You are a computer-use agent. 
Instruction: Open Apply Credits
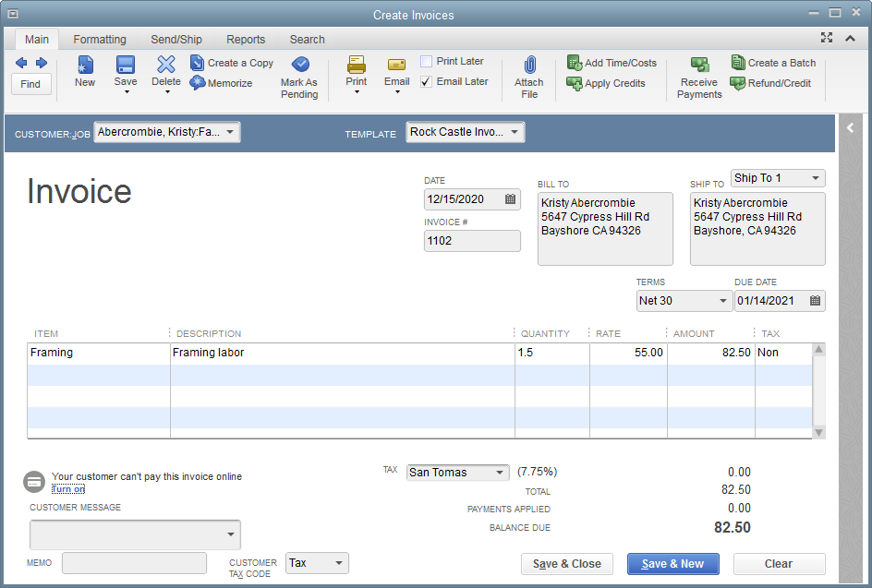[606, 83]
